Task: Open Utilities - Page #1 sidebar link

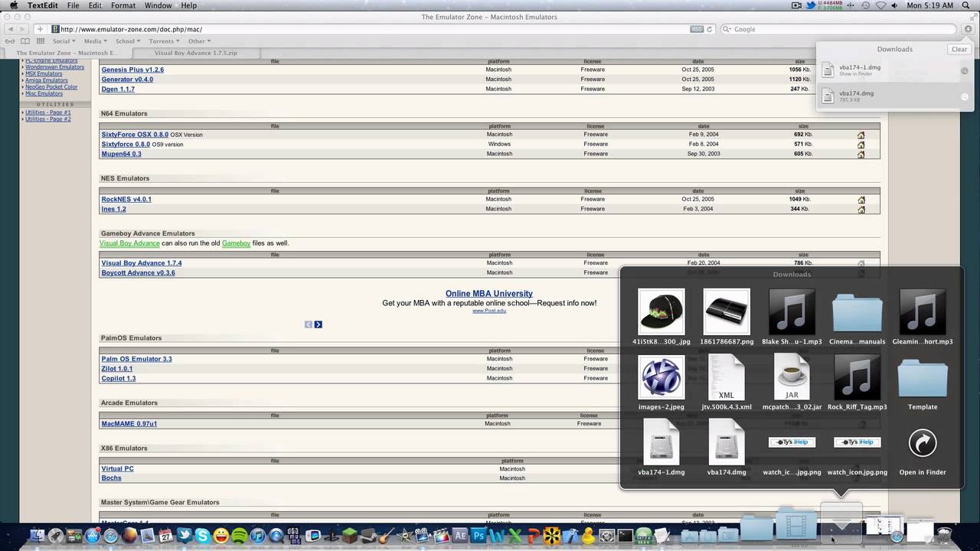Action: (x=47, y=112)
